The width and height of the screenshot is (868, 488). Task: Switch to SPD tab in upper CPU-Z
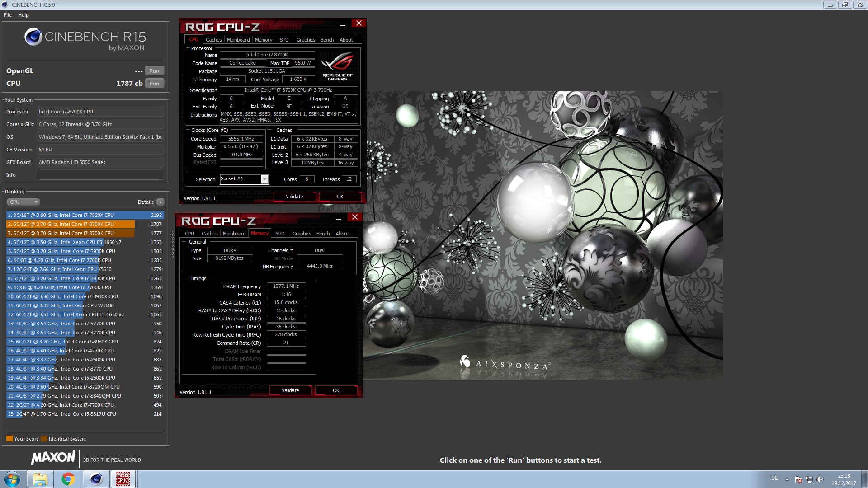284,40
